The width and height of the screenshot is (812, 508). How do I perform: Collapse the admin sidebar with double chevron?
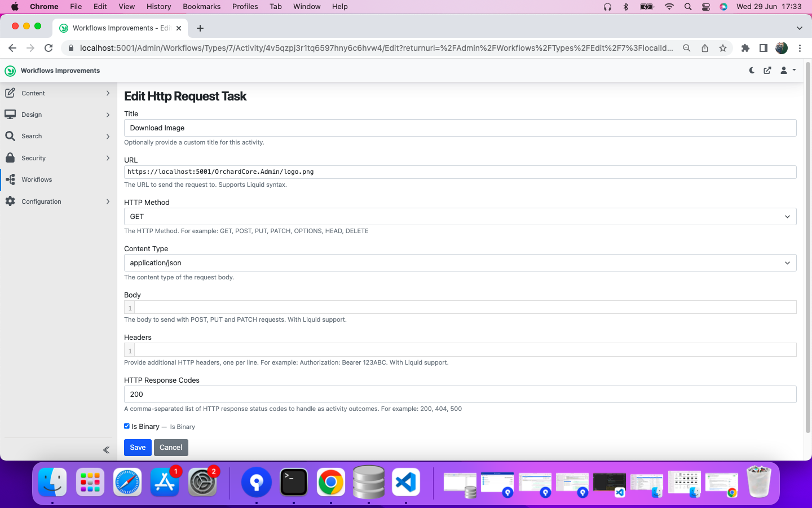click(x=106, y=450)
